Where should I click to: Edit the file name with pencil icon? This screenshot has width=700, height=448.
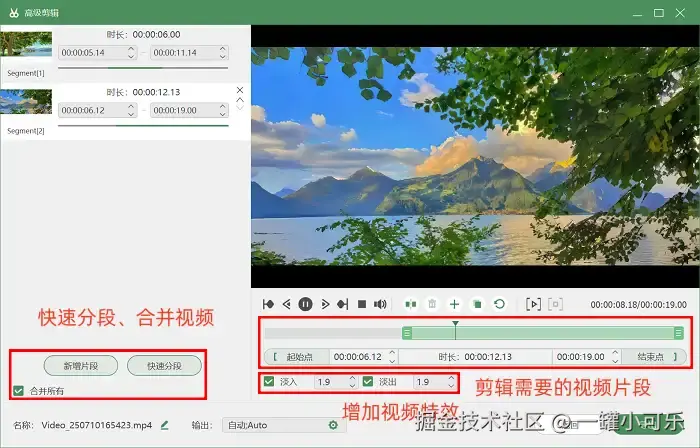165,425
